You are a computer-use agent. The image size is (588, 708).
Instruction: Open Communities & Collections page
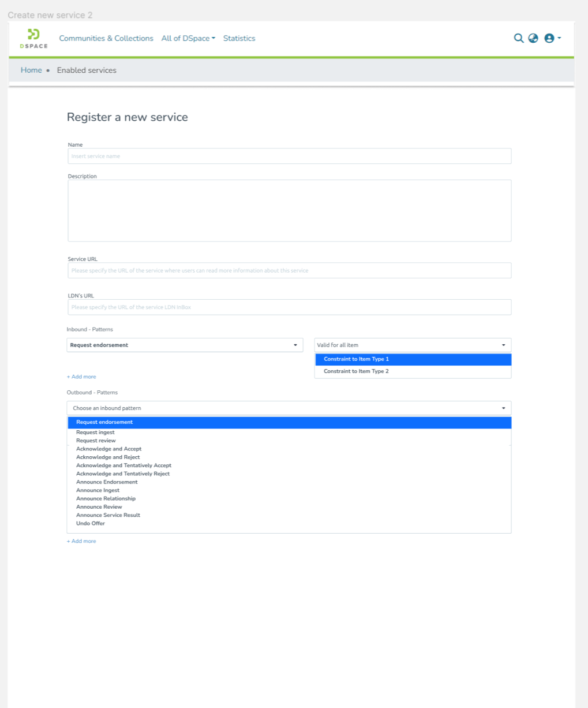pos(106,38)
